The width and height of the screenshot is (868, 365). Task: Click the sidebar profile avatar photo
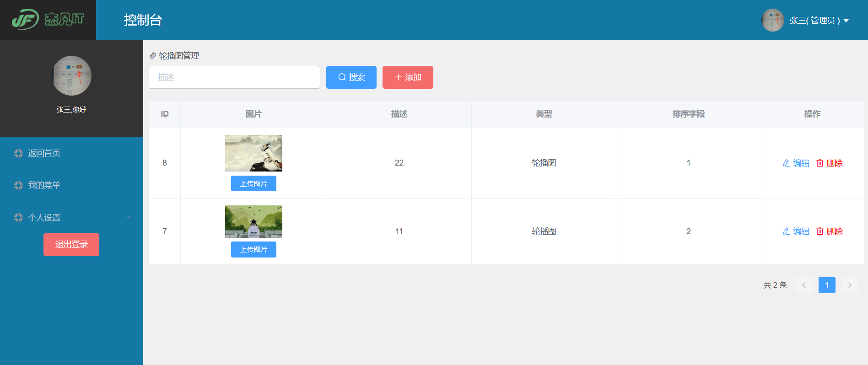pyautogui.click(x=72, y=75)
